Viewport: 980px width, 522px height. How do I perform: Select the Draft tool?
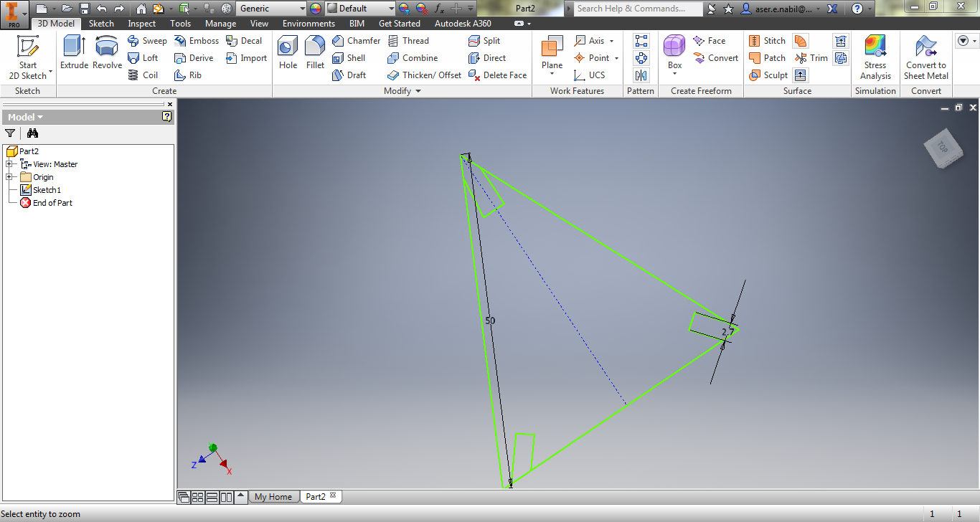(x=349, y=75)
